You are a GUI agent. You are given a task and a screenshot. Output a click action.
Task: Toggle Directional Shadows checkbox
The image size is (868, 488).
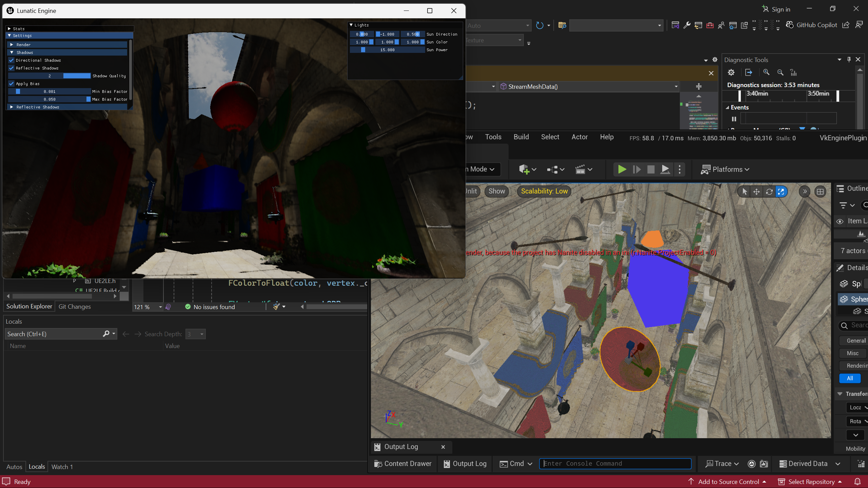[x=12, y=60]
